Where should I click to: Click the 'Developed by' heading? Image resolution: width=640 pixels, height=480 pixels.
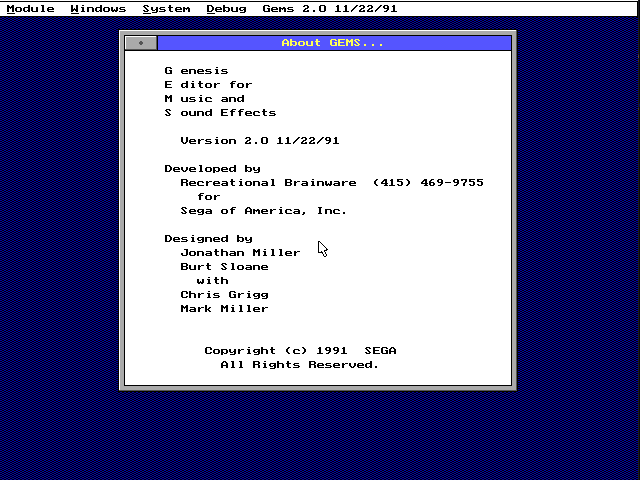coord(212,169)
